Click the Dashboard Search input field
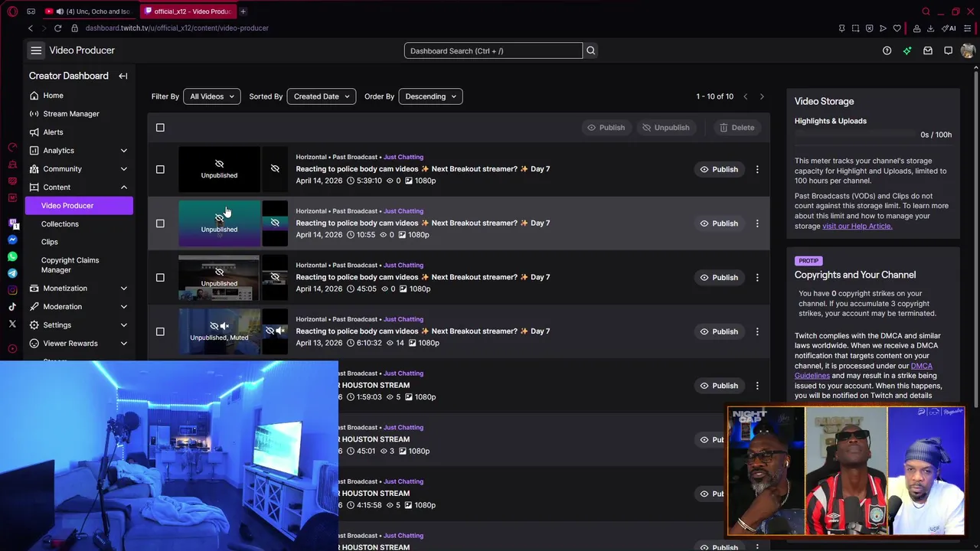The image size is (980, 551). [x=493, y=51]
